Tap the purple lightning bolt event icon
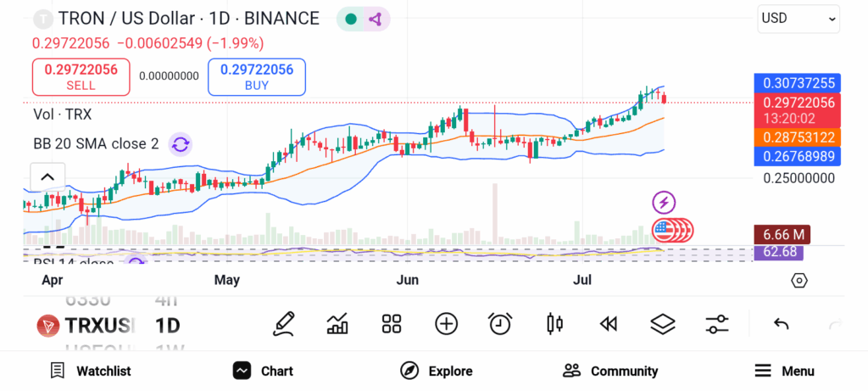The width and height of the screenshot is (868, 391). pos(664,202)
